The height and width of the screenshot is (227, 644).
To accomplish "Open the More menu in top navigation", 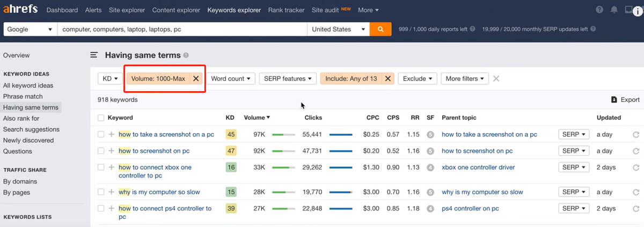I will coord(368,10).
